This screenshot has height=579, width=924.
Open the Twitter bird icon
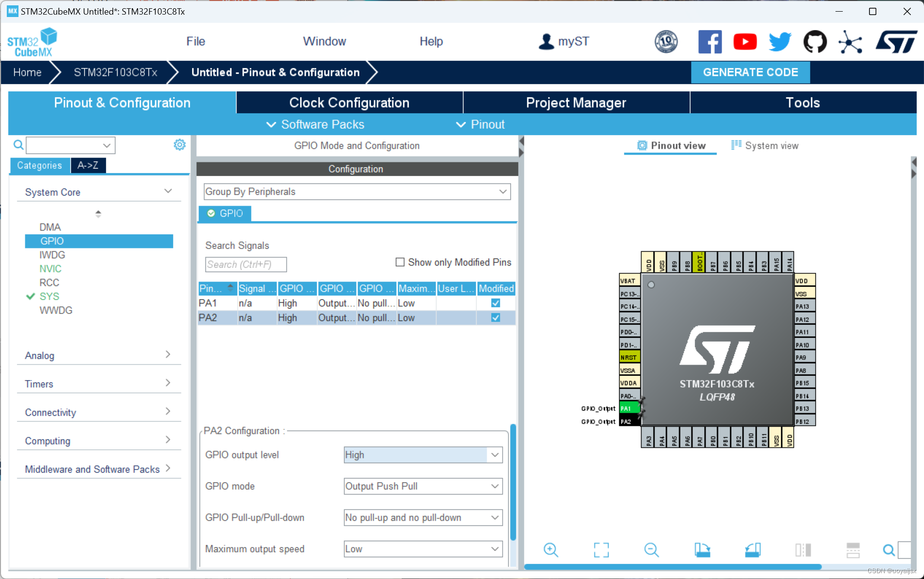[x=780, y=42]
